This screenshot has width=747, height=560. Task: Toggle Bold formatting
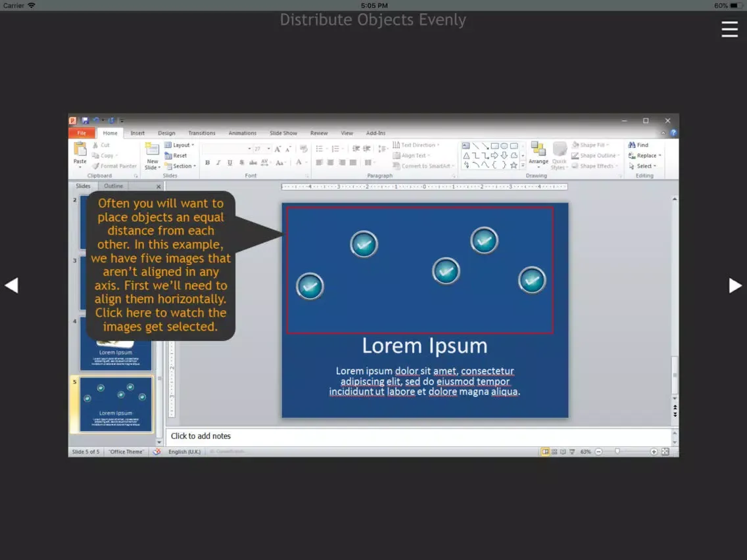tap(207, 163)
